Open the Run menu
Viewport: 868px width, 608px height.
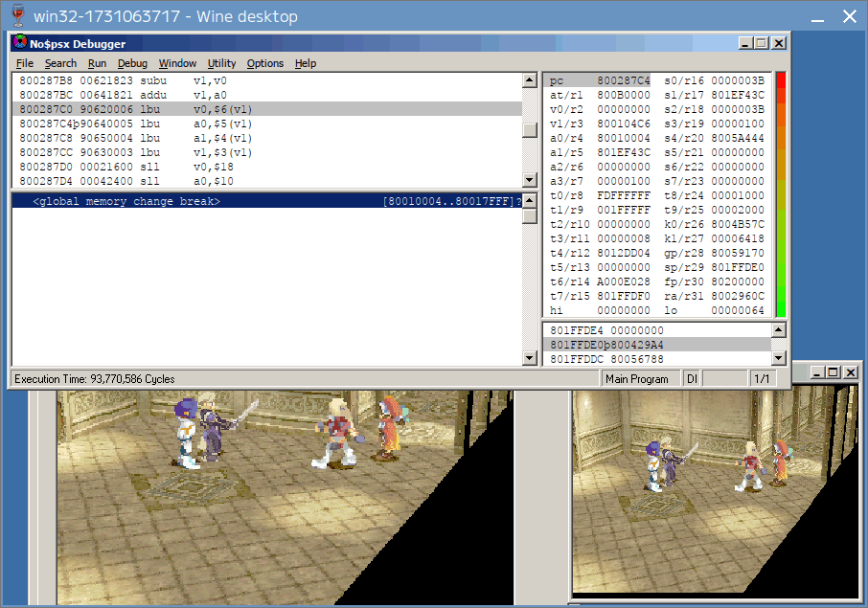tap(97, 63)
